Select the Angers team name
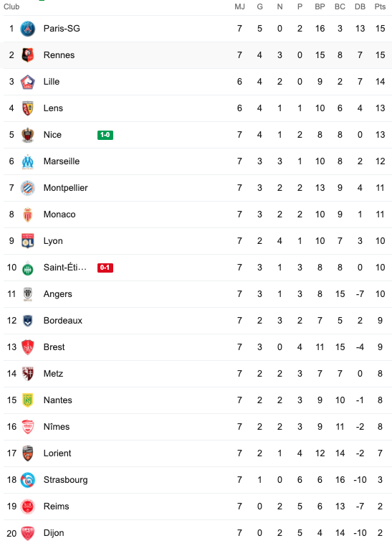The height and width of the screenshot is (551, 392). (x=57, y=294)
